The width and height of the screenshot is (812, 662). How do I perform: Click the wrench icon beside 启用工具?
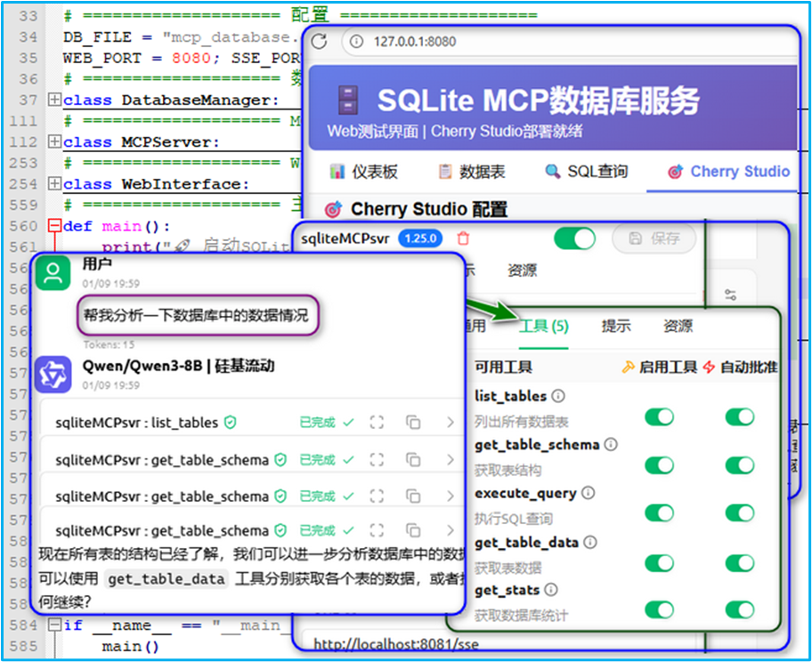pos(628,367)
